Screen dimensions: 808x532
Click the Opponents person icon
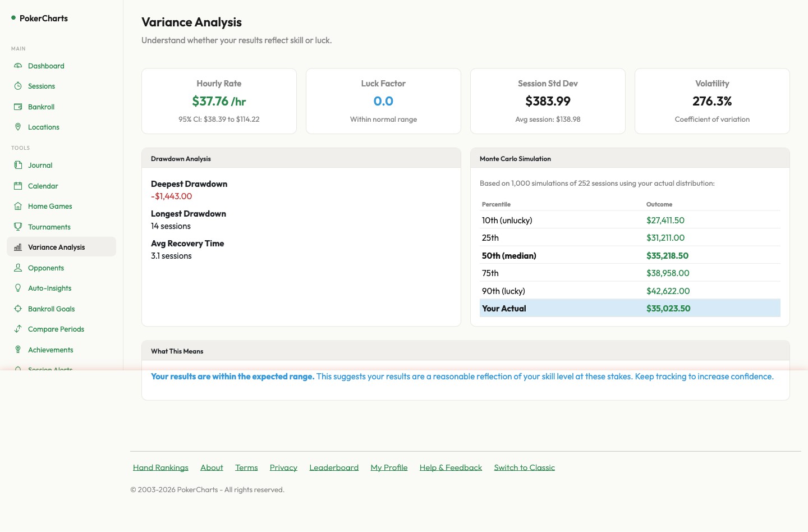tap(18, 268)
